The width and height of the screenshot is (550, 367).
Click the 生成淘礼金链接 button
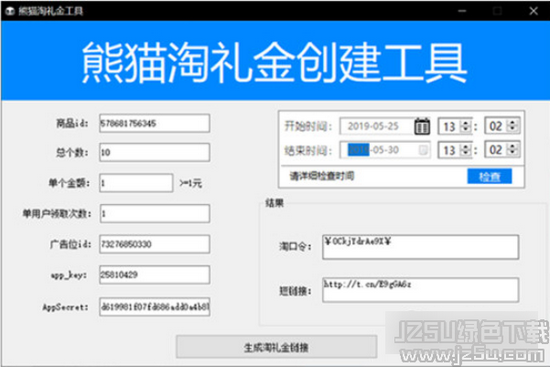276,347
